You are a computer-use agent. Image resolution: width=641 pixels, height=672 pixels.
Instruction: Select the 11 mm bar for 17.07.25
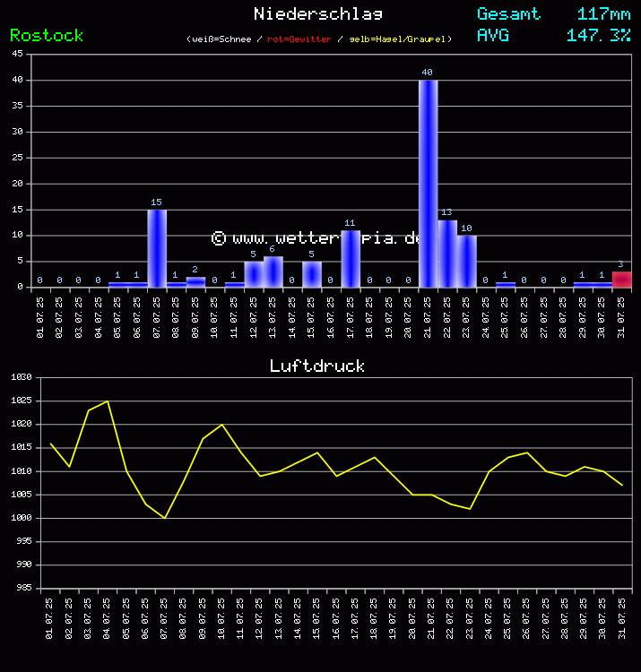(351, 259)
